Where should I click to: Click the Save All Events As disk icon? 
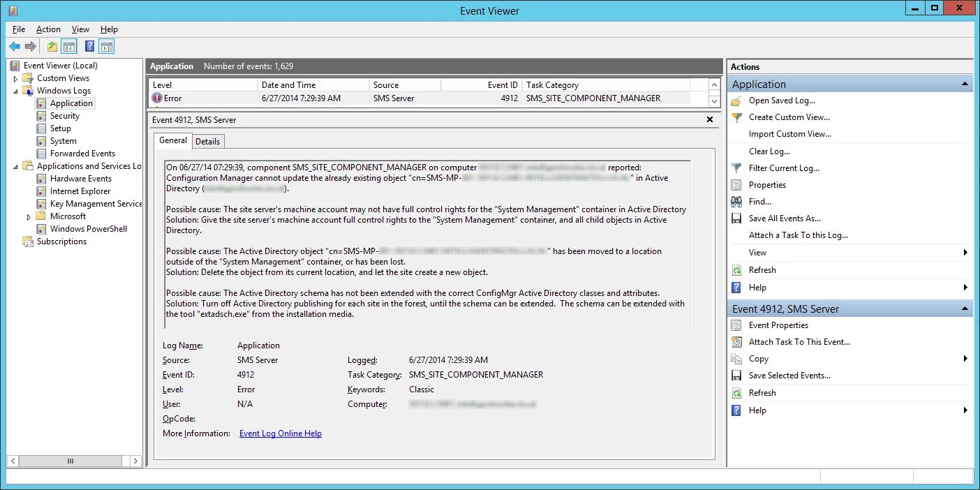pos(736,218)
